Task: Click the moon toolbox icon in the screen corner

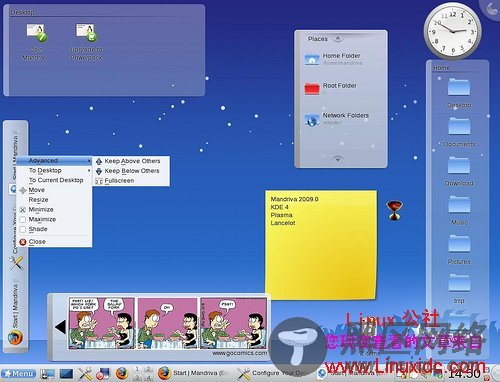Action: point(491,9)
